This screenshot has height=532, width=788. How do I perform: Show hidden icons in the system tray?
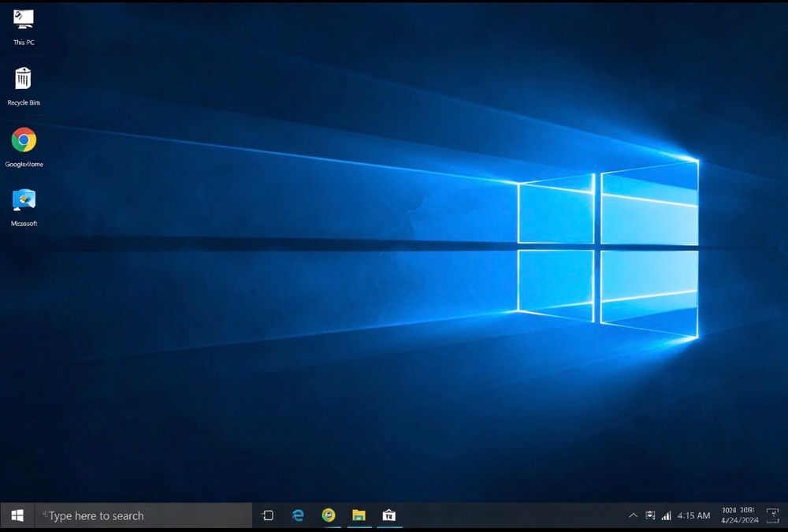tap(634, 515)
